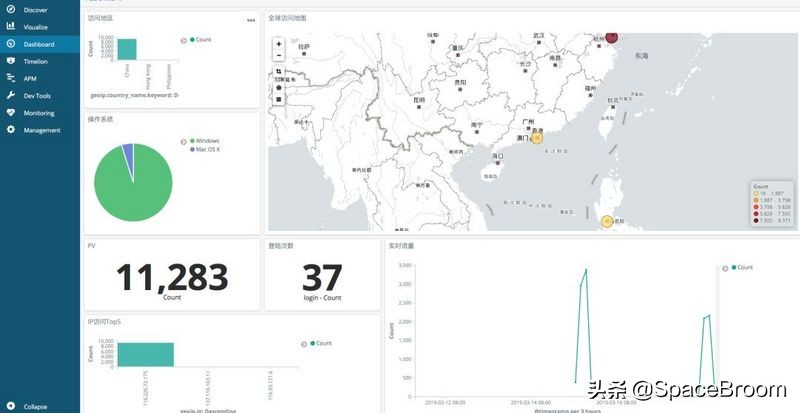Open the Visualize bar-chart icon
Screen dimensions: 800x413
tap(11, 27)
